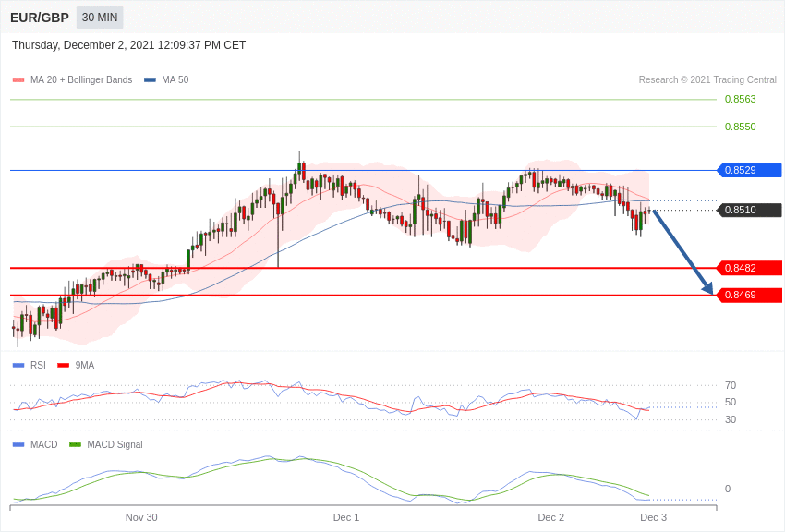785x532 pixels.
Task: Click the red 0.8482 support price tag
Action: click(x=750, y=268)
